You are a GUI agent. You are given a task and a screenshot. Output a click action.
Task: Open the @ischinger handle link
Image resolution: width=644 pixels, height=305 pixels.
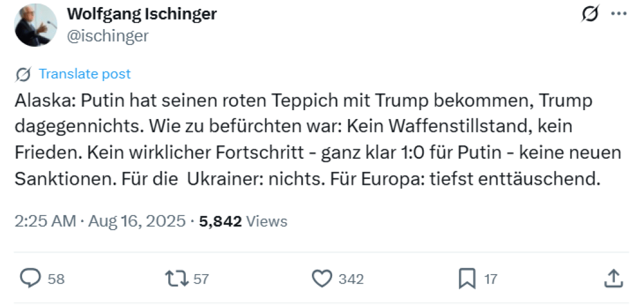(108, 36)
